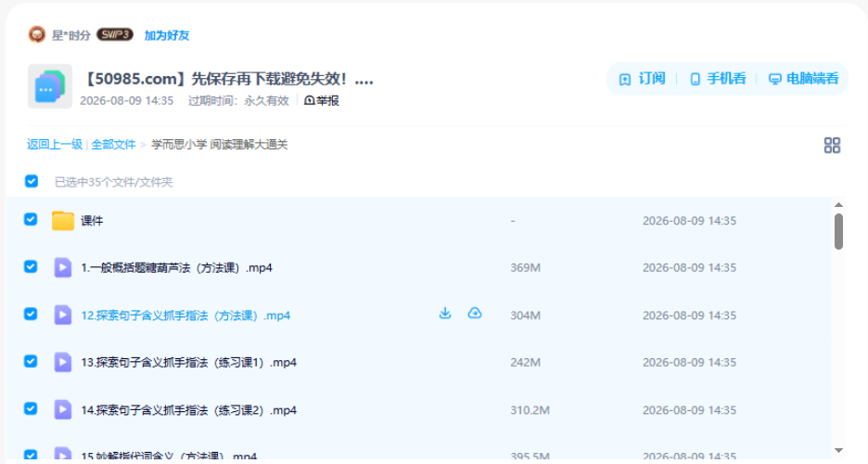Uncheck the 12.探索句子含义抓手指法 方法课 checkbox
Image resolution: width=868 pixels, height=464 pixels.
click(x=31, y=314)
